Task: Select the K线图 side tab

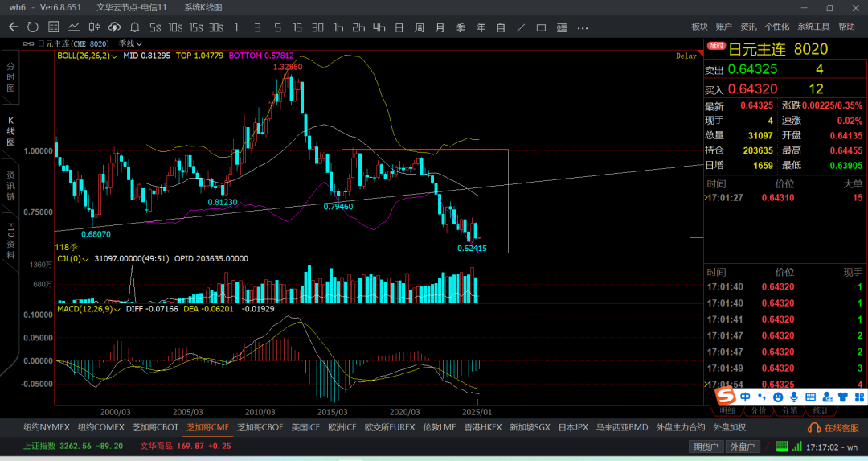Action: pyautogui.click(x=10, y=131)
